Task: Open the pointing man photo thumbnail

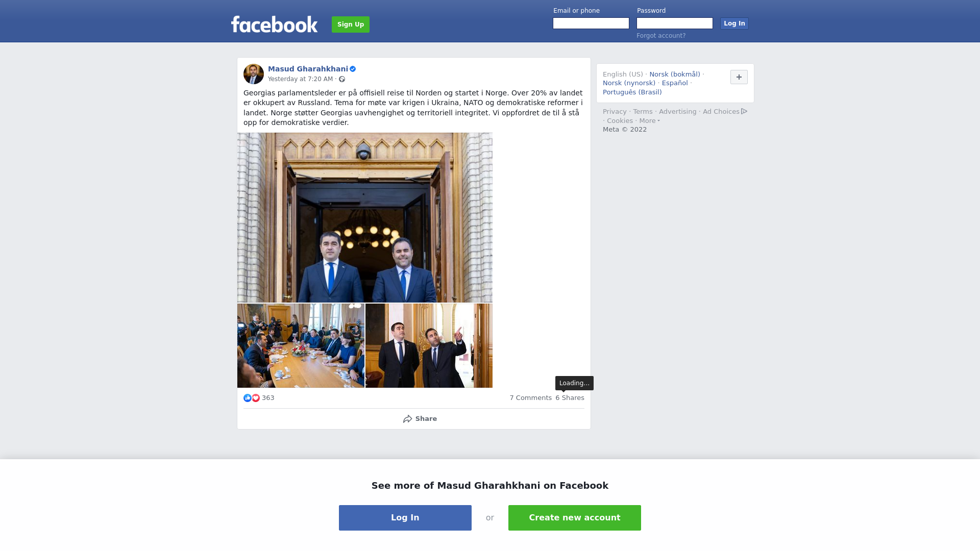Action: (429, 346)
